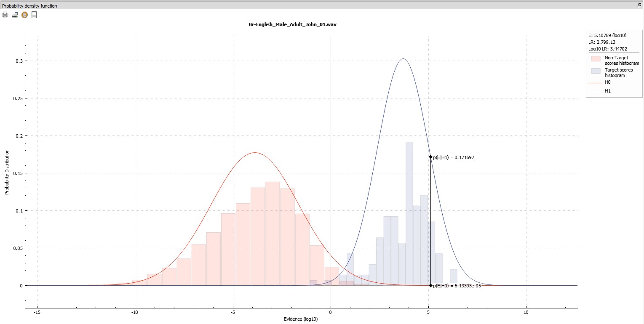Click the x-axis tick label -10
Screen dimensions: 644x324
tap(135, 313)
